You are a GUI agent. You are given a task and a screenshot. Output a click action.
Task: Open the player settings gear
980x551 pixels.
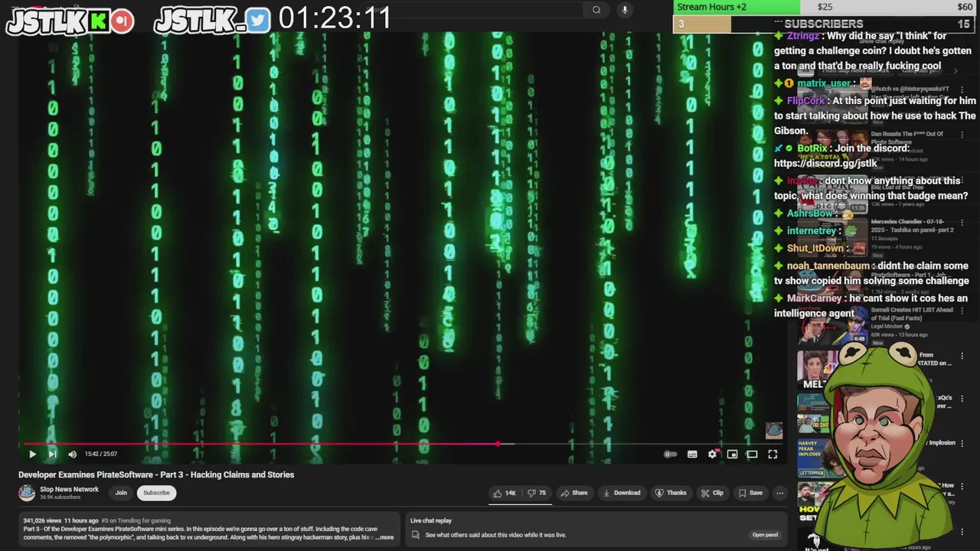point(712,454)
